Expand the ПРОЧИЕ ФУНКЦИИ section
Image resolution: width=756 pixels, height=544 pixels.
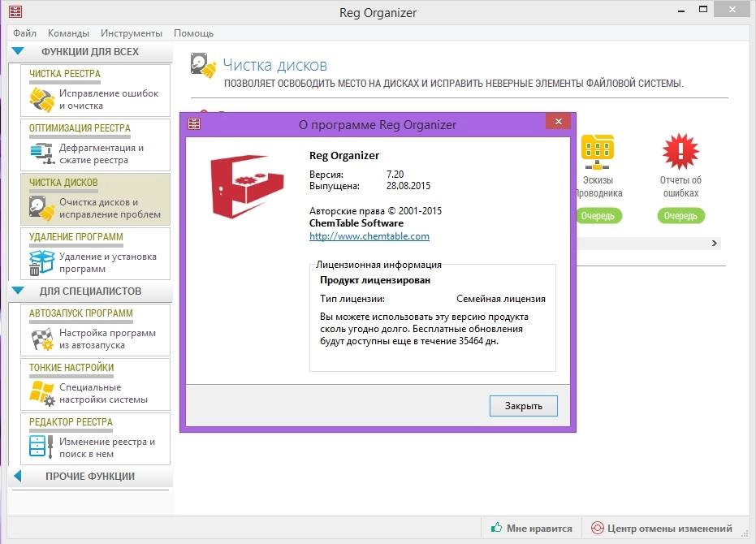(17, 476)
